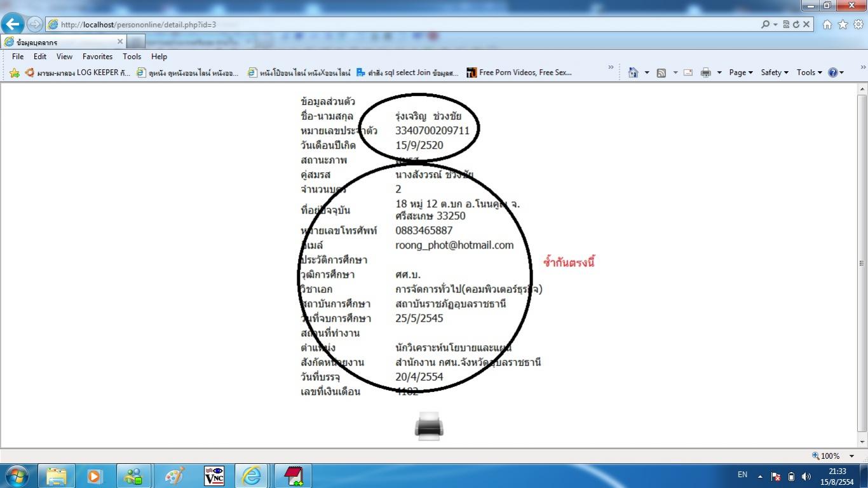Viewport: 868px width, 488px height.
Task: Click the เลขที่เงินเดือน label text
Action: point(330,391)
